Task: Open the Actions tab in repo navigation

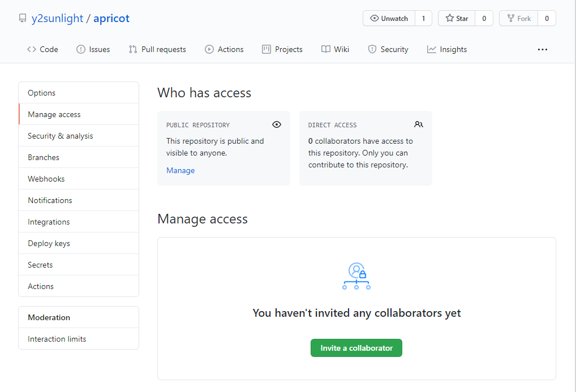Action: click(224, 50)
